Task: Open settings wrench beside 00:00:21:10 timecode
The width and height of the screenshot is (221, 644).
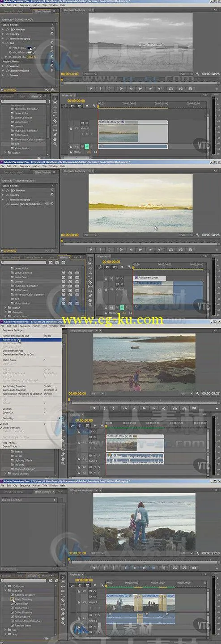Action: coord(198,553)
